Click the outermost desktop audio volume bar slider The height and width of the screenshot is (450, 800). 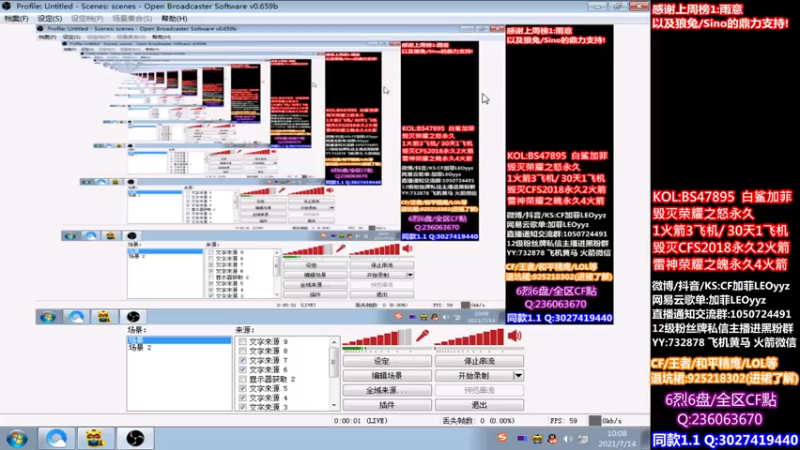pyautogui.click(x=469, y=338)
